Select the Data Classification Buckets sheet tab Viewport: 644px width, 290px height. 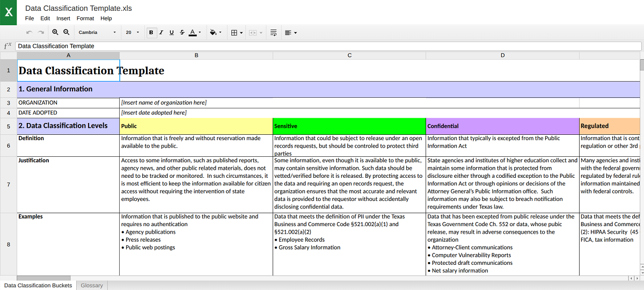point(38,285)
